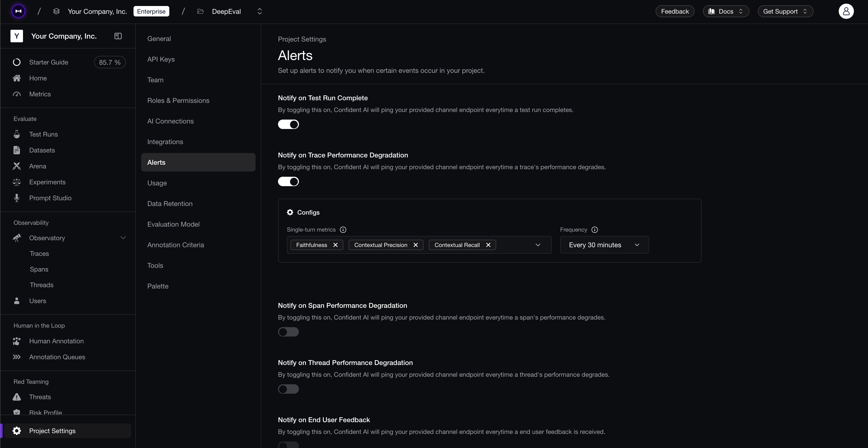Open the Get Support menu button
The width and height of the screenshot is (868, 448).
coord(785,11)
